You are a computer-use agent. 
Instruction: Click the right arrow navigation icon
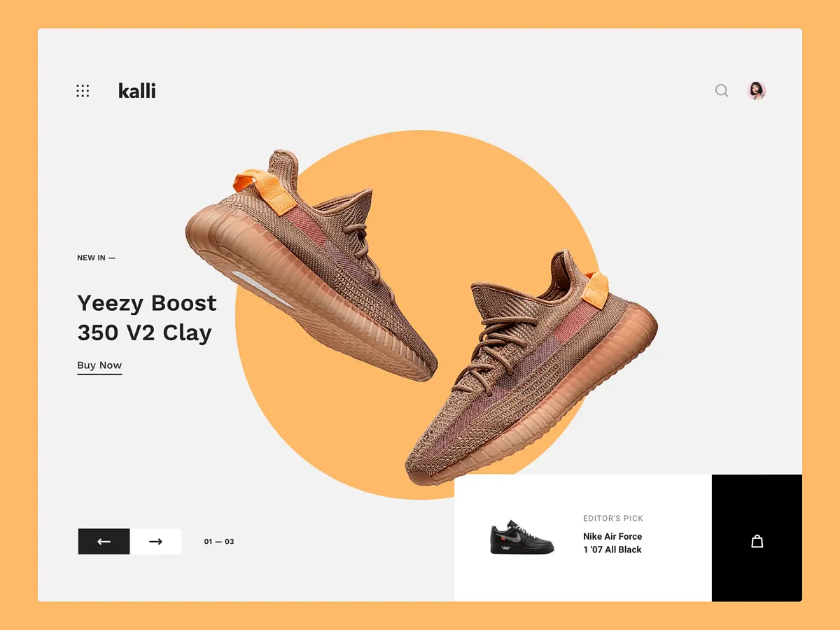(x=156, y=541)
